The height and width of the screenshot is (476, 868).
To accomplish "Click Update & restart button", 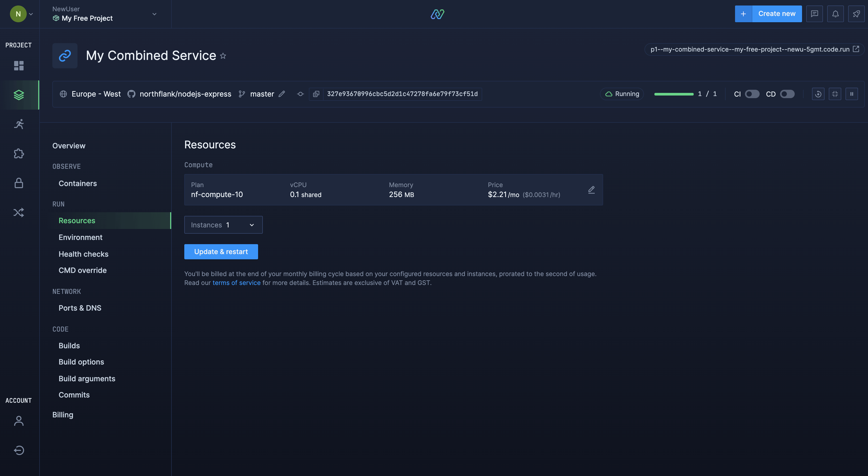I will pyautogui.click(x=221, y=252).
